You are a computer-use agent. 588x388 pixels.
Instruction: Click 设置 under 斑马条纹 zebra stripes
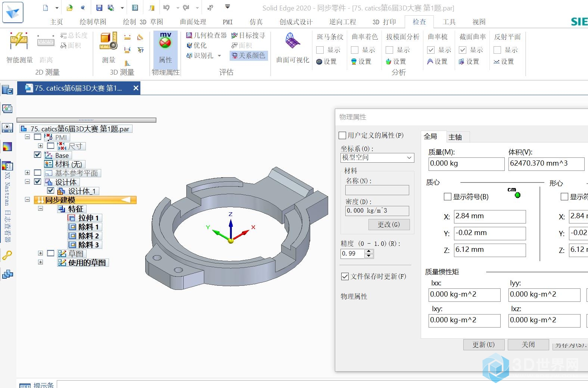tap(326, 62)
